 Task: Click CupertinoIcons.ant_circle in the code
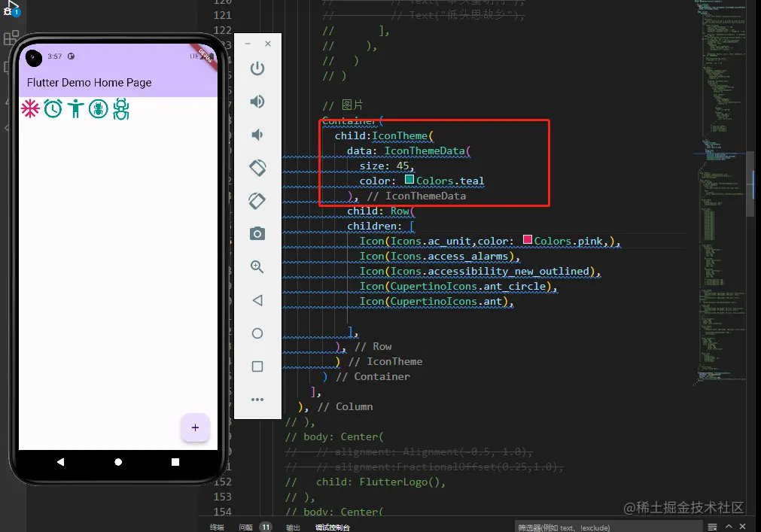point(468,286)
